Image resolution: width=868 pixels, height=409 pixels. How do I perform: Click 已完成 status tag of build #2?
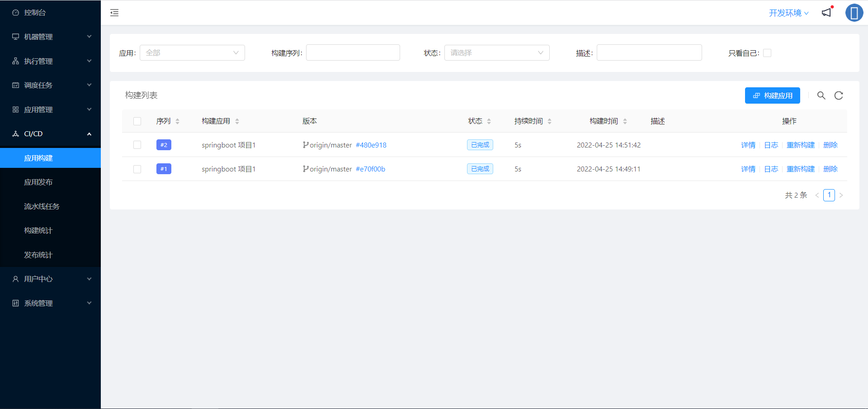pos(480,145)
